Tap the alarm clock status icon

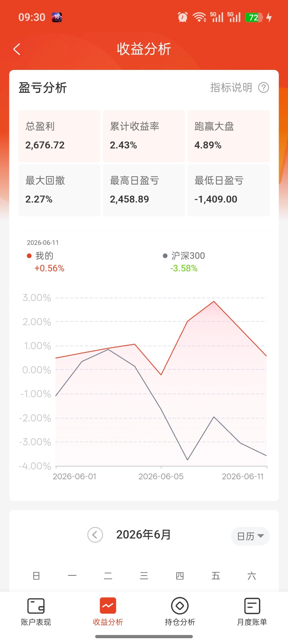pos(183,17)
